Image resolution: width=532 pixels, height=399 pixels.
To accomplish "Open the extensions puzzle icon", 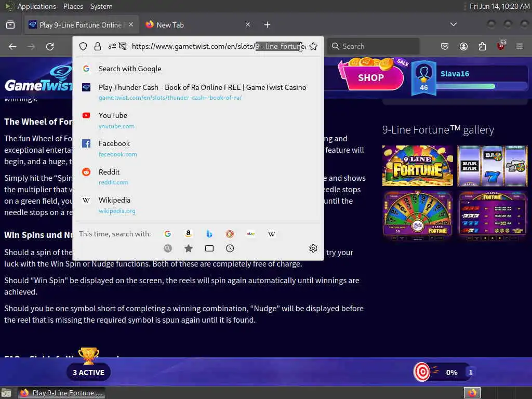I will click(482, 46).
